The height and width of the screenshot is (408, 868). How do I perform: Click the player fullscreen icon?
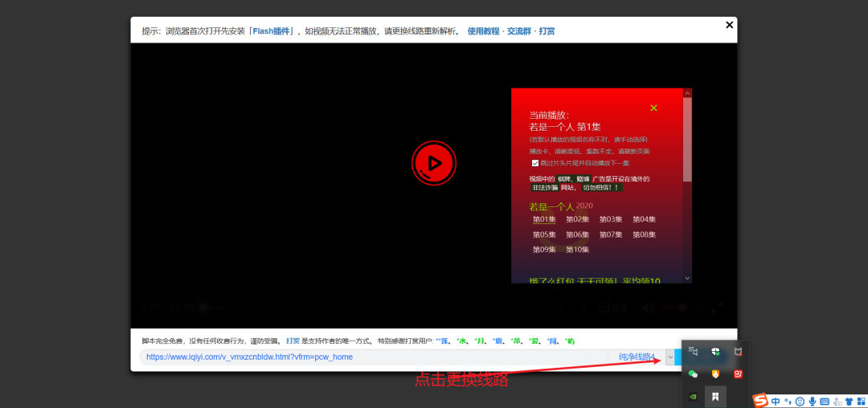717,308
